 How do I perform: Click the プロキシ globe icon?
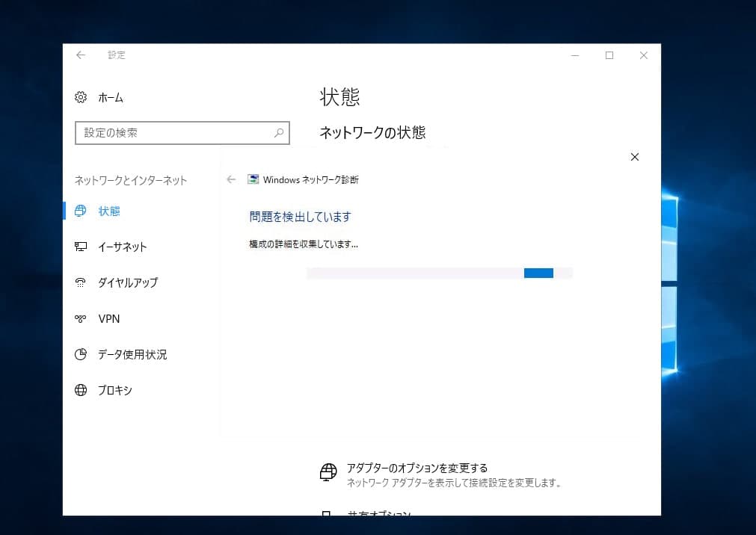click(81, 390)
